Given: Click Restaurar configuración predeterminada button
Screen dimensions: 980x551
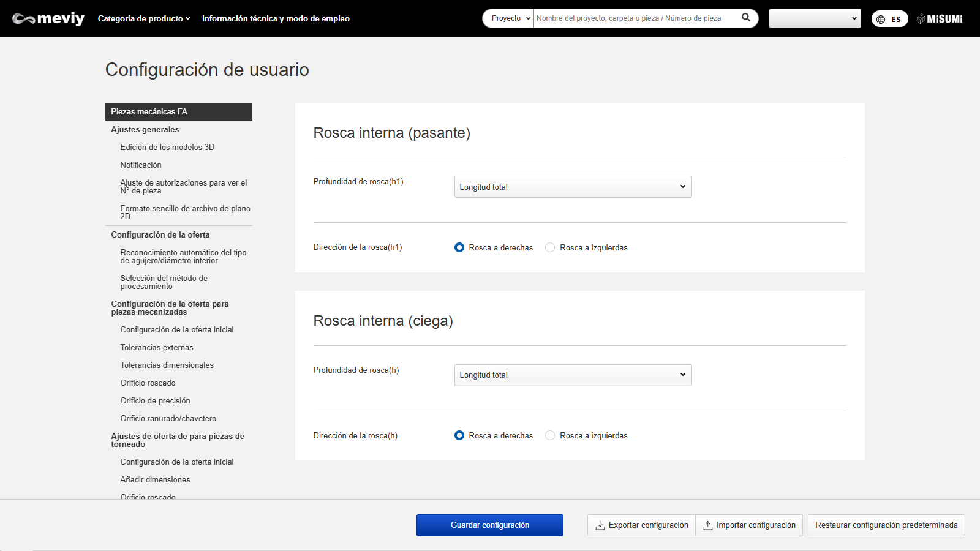Looking at the screenshot, I should [x=886, y=525].
